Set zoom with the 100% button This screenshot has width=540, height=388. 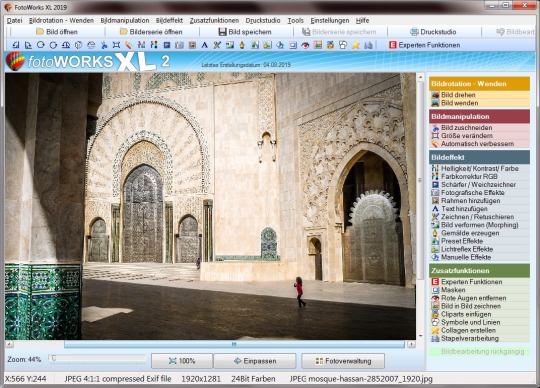pos(182,361)
